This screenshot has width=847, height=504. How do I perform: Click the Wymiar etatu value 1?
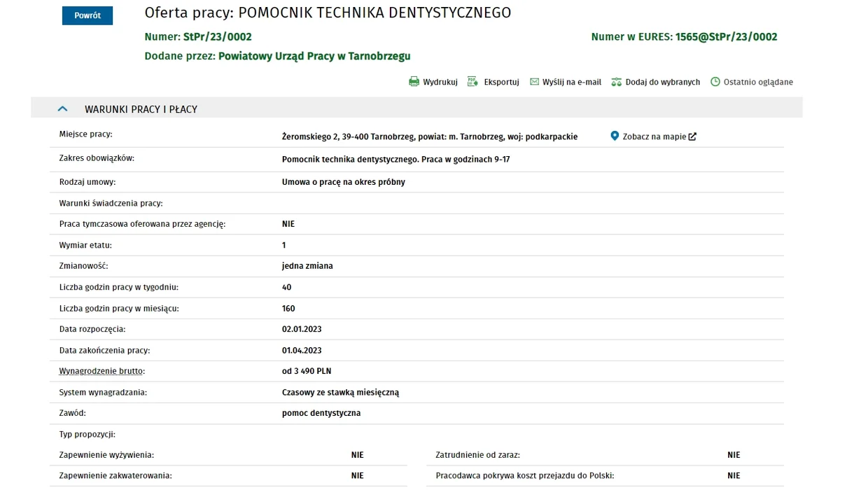284,245
